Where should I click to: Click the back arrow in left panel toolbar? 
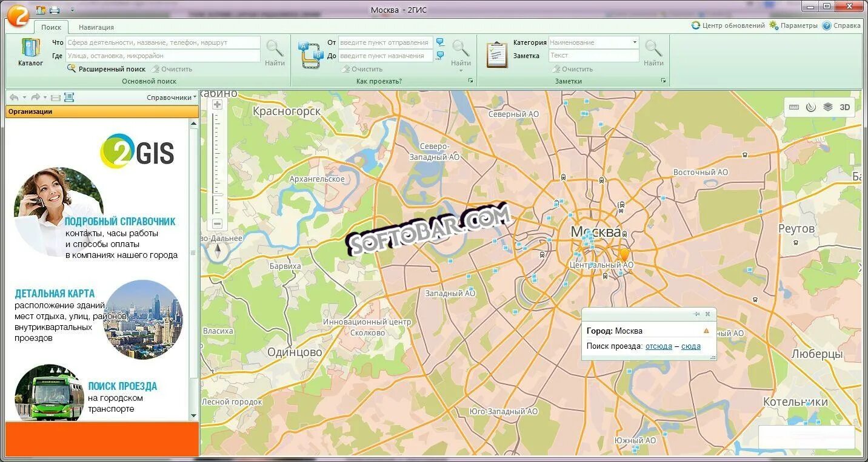pos(14,97)
